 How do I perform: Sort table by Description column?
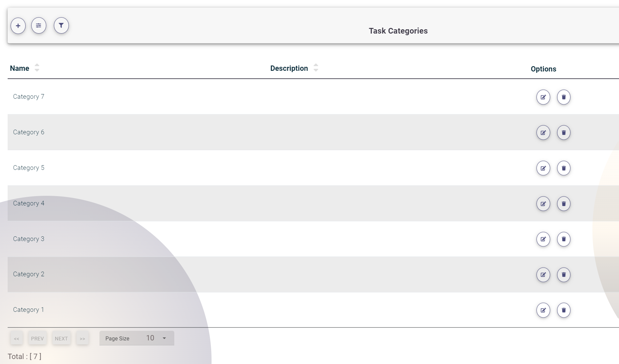[316, 68]
